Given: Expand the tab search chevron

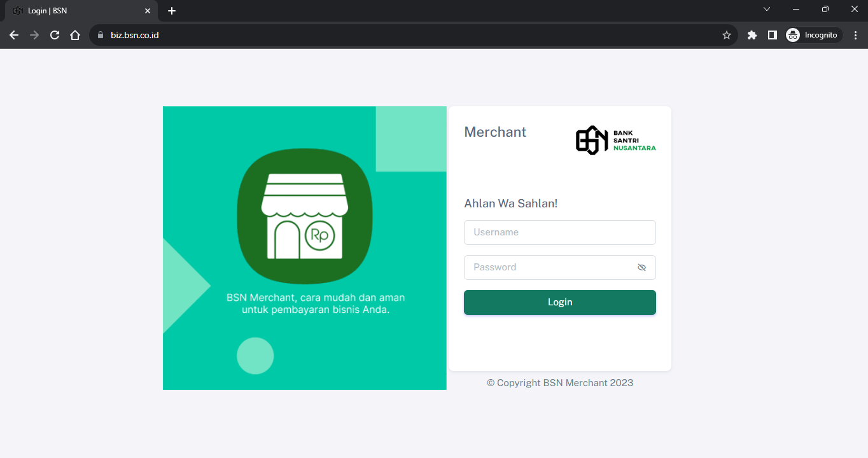Looking at the screenshot, I should coord(767,10).
